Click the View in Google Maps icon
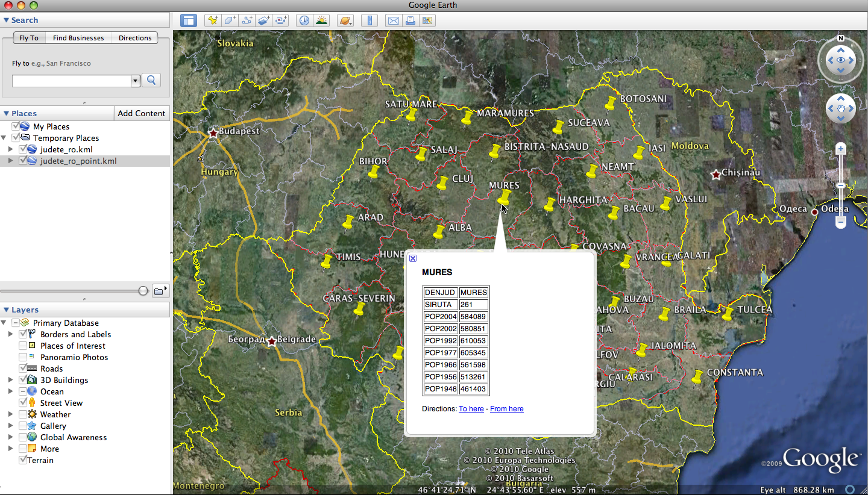868x495 pixels. coord(427,20)
